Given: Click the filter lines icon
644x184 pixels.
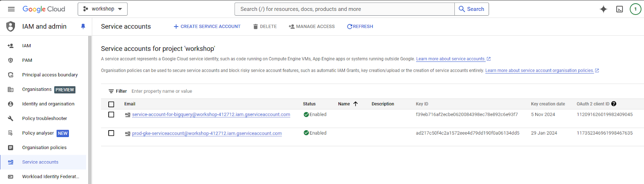Looking at the screenshot, I should click(x=111, y=91).
